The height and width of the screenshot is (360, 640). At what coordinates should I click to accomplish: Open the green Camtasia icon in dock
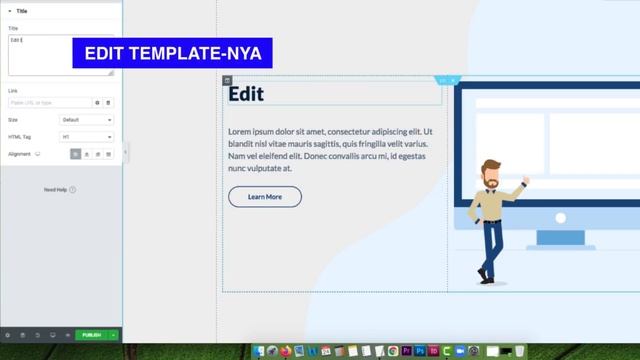click(447, 351)
